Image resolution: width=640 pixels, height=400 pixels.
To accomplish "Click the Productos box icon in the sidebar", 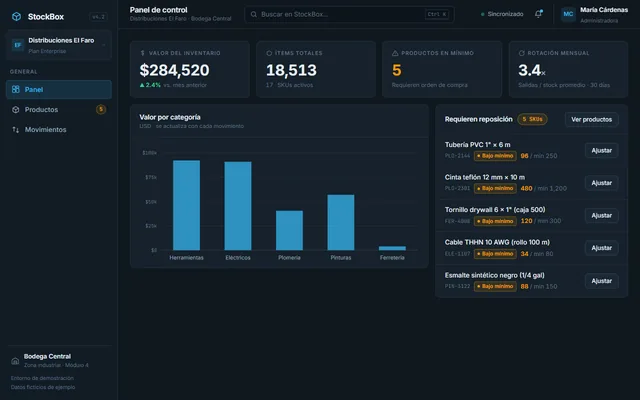I will coord(16,109).
